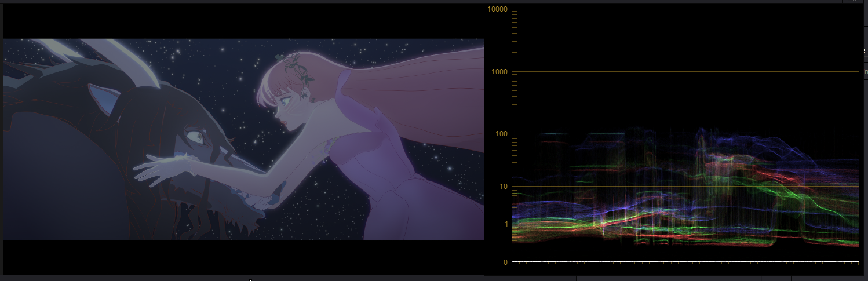Viewport: 868px width, 281px height.
Task: Click the 1000 scale label on the scope
Action: 500,72
